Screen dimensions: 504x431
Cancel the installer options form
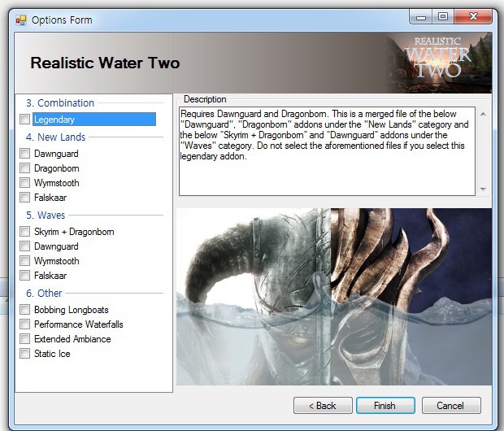(x=450, y=405)
